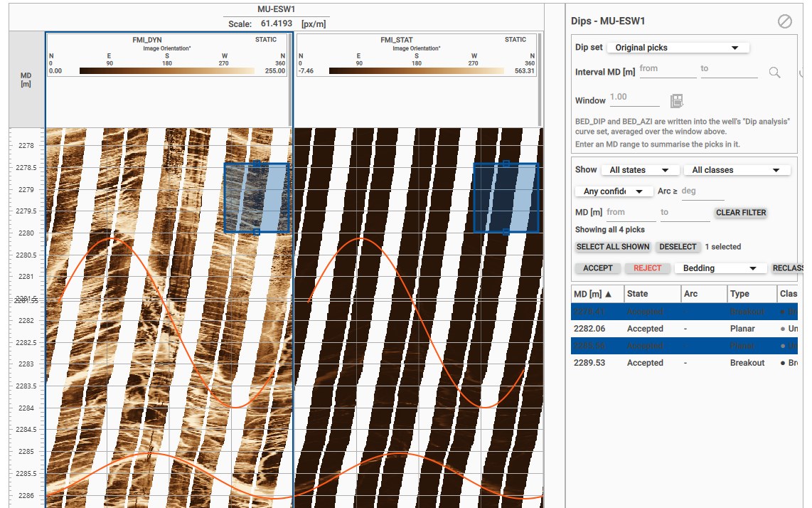Click the Planar type cell at 2282.06
This screenshot has width=812, height=508.
742,329
